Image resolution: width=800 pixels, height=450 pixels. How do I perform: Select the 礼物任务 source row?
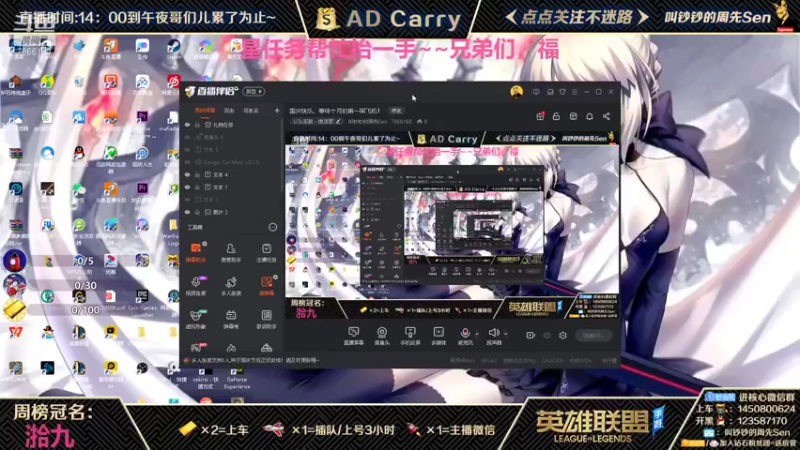pos(232,124)
